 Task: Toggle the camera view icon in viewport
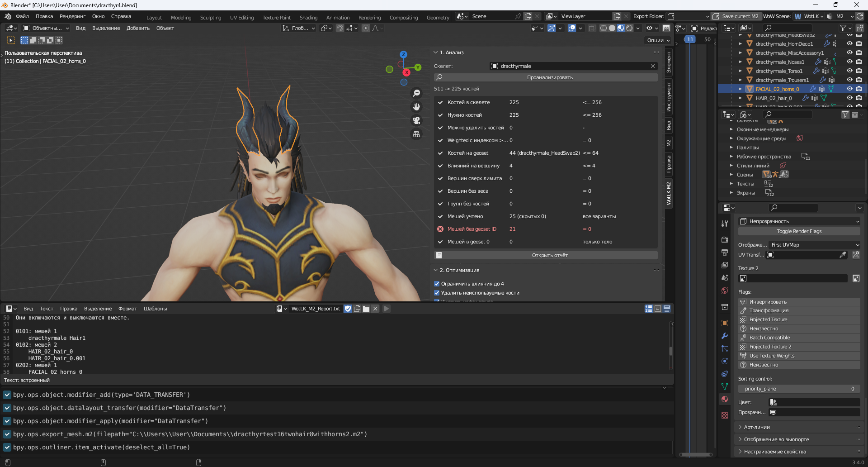click(x=416, y=120)
